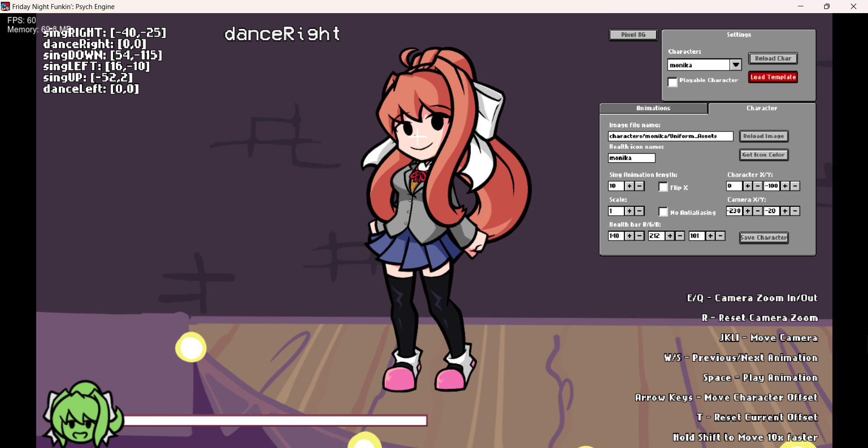Increase Health bar Red value with plus
The image size is (868, 448).
click(x=629, y=236)
